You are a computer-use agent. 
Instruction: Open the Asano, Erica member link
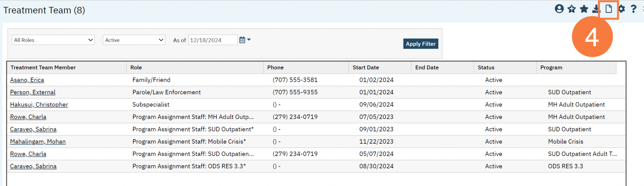(27, 80)
